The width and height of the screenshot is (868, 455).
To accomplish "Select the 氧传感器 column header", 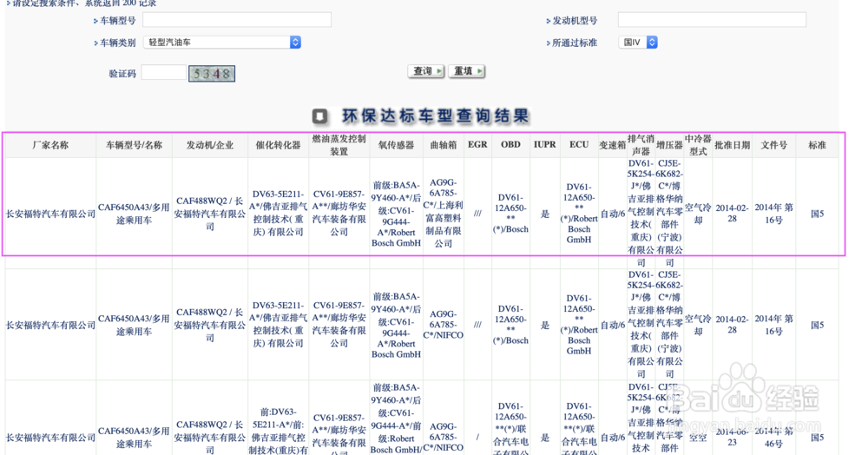I will click(397, 145).
